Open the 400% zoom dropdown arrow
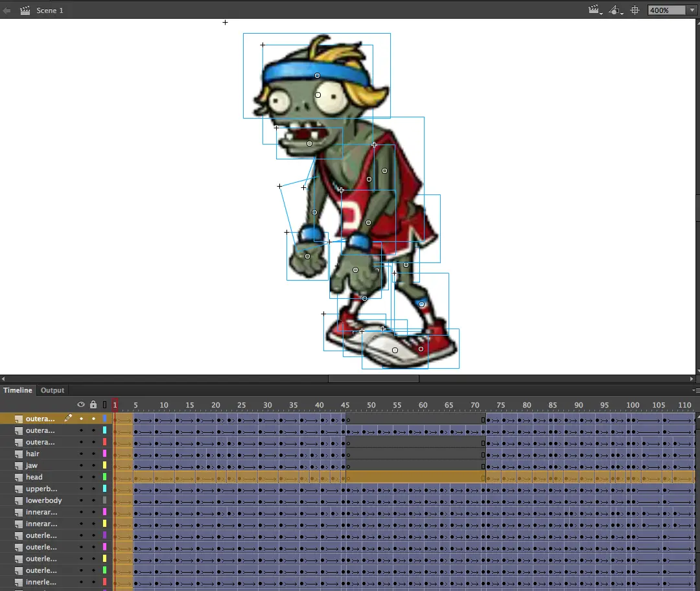700x591 pixels. (x=692, y=10)
